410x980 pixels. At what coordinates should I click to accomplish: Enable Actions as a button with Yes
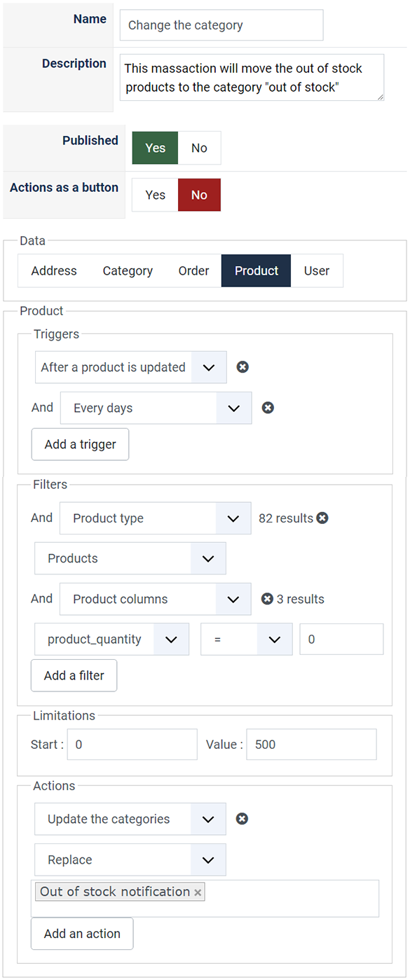(156, 195)
